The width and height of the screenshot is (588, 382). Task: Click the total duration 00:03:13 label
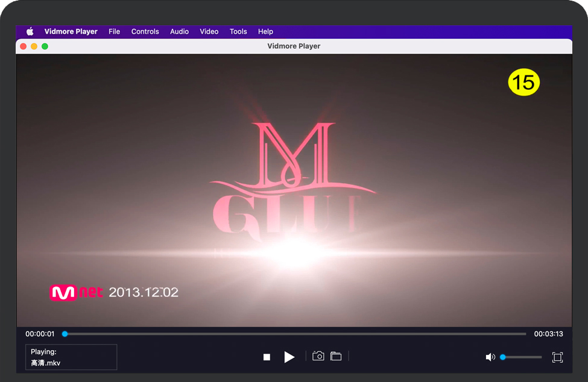coord(548,334)
